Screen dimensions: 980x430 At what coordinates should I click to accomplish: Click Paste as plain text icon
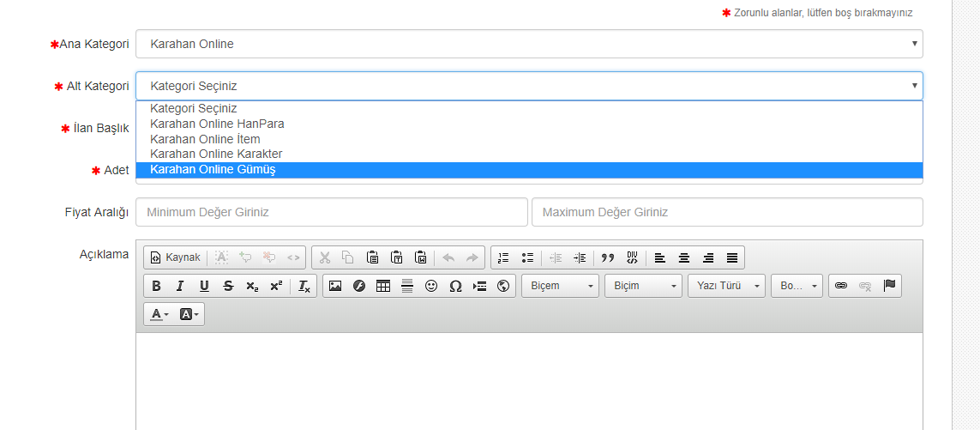coord(397,257)
